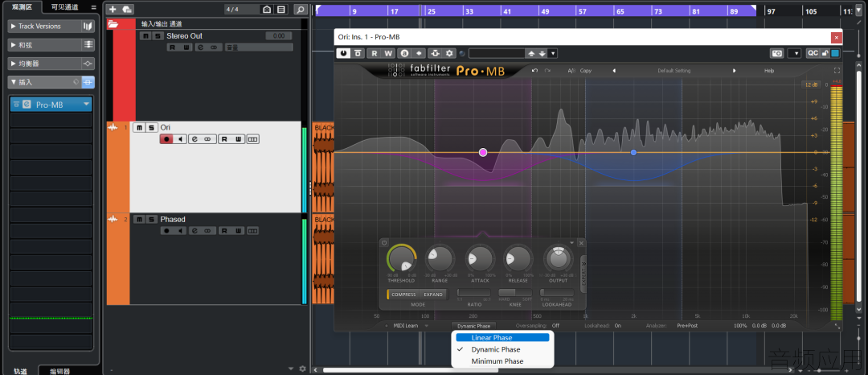Expand the 均衡器 section
868x375 pixels.
point(45,64)
